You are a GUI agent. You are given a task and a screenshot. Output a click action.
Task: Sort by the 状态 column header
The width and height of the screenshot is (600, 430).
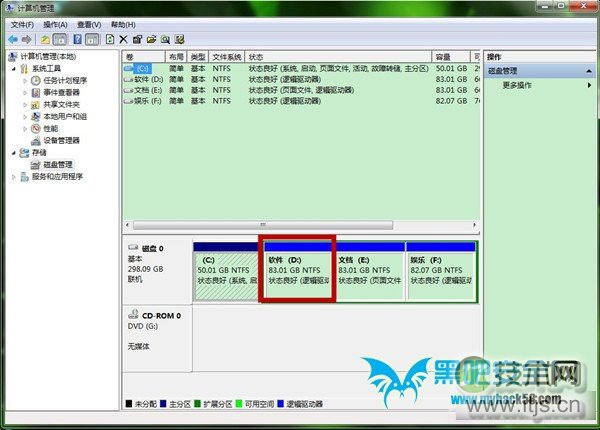click(x=338, y=57)
